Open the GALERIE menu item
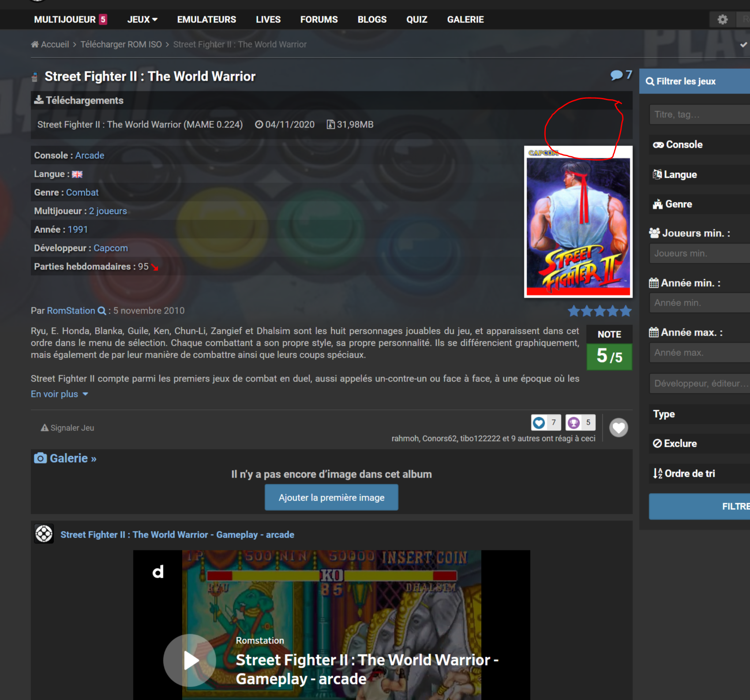This screenshot has height=700, width=750. point(465,19)
